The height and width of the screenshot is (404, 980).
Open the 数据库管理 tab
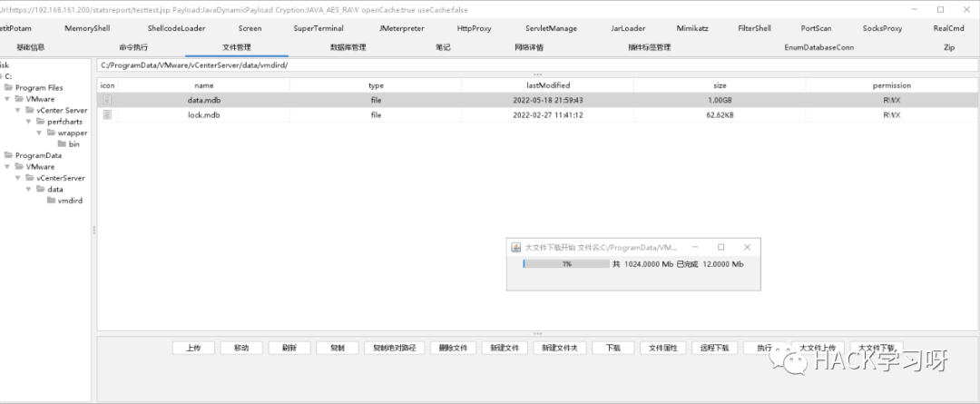348,47
